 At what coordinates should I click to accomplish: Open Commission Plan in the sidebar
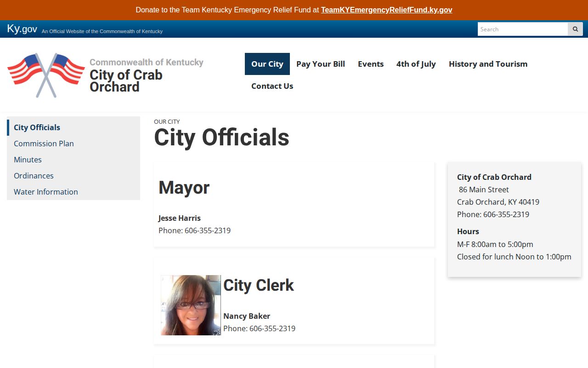[x=73, y=144]
